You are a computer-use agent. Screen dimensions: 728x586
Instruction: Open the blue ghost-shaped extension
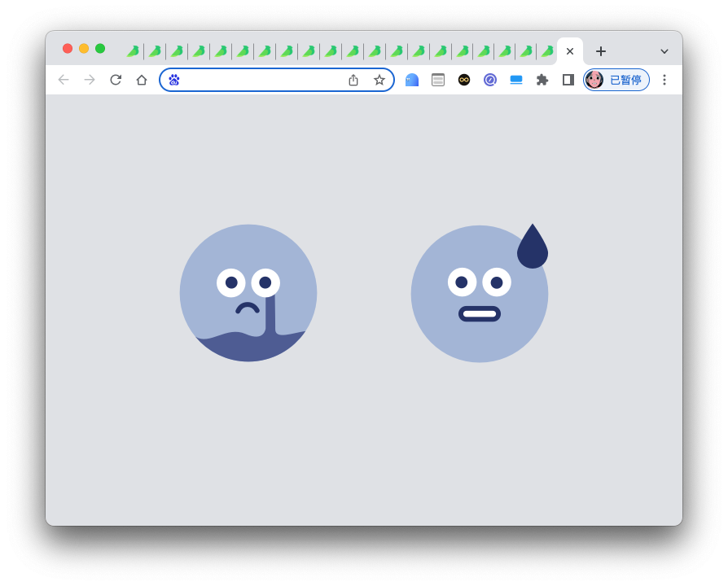pos(412,80)
